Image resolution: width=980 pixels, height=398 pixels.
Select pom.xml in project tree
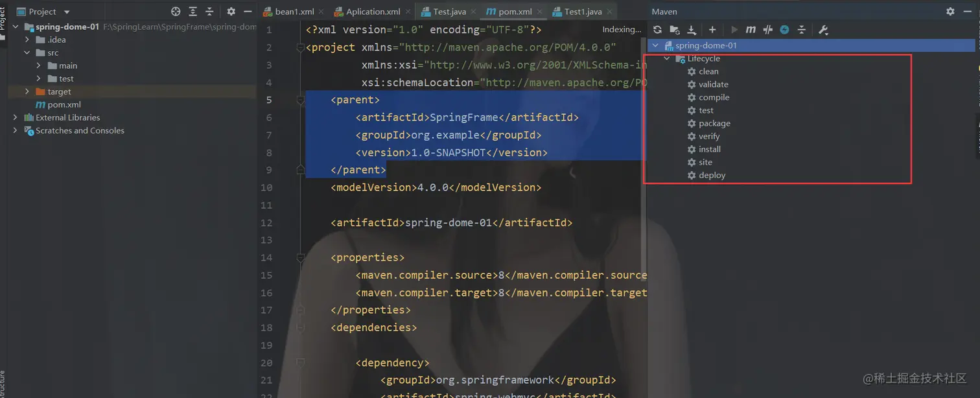(x=58, y=104)
